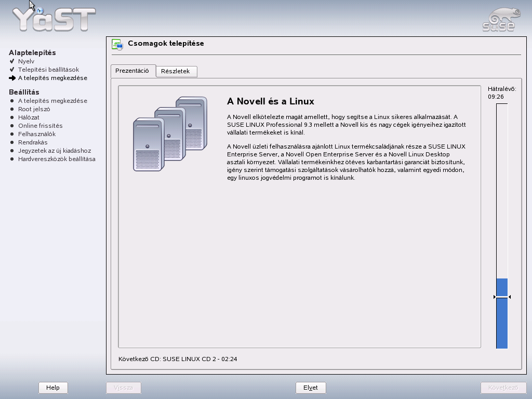Screen dimensions: 532x399
Task: Click the A Novell és a Linux heading
Action: click(x=270, y=101)
